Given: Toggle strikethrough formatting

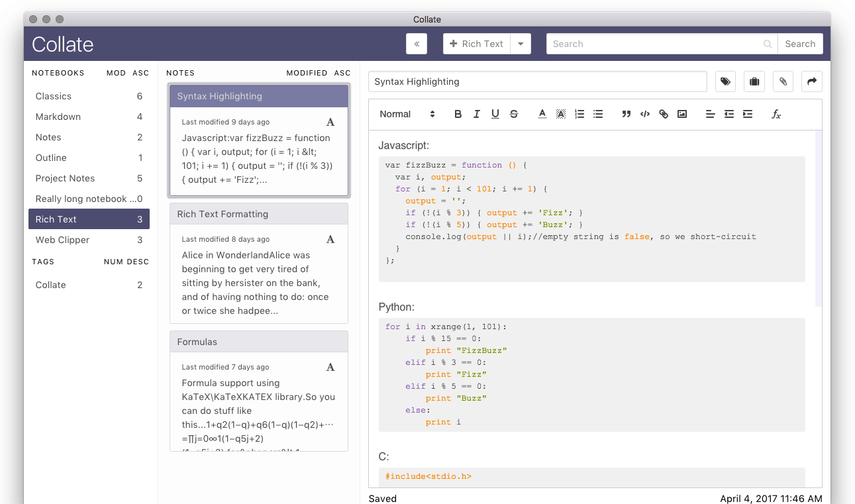Looking at the screenshot, I should coord(513,114).
